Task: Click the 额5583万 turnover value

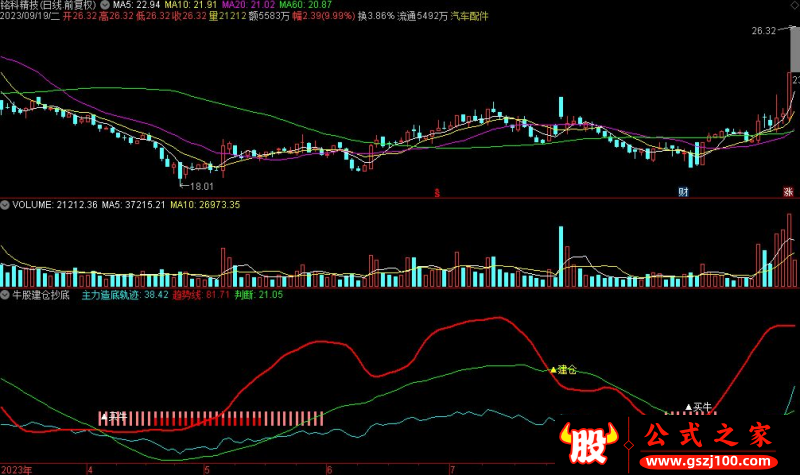Action: coord(269,16)
